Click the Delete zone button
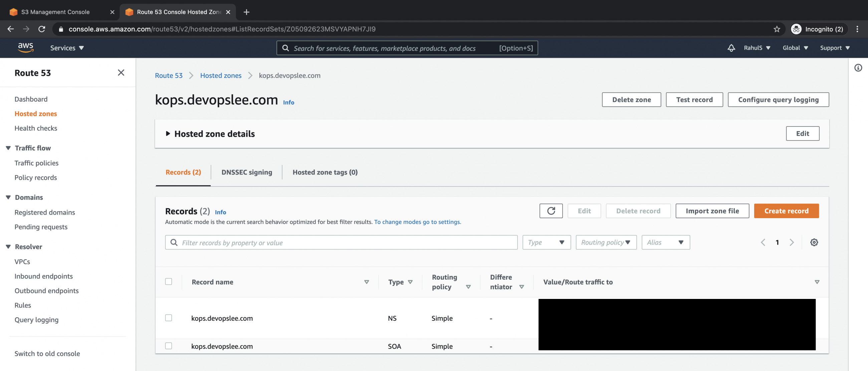 click(x=631, y=100)
